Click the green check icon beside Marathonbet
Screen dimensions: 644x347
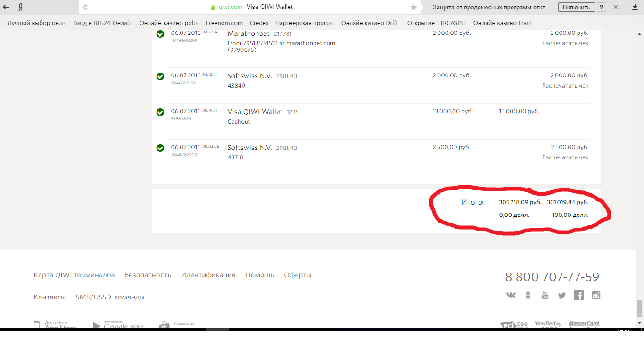tap(160, 34)
